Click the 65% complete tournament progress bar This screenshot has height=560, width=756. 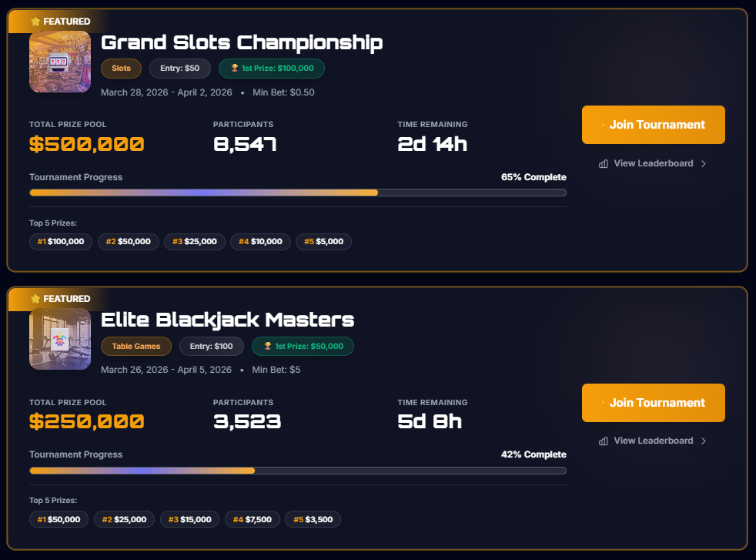point(298,193)
